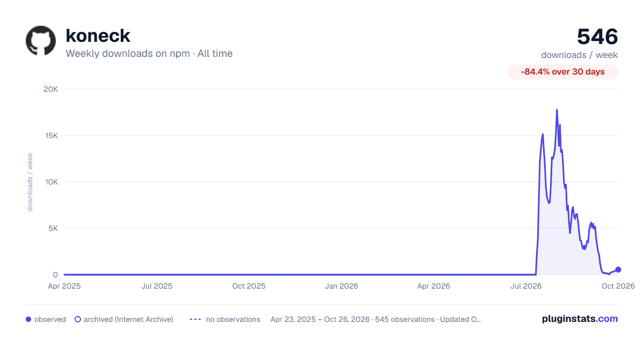The height and width of the screenshot is (338, 644).
Task: Select the 'Weekly downloads on npm · All time' subtitle
Action: coord(149,53)
